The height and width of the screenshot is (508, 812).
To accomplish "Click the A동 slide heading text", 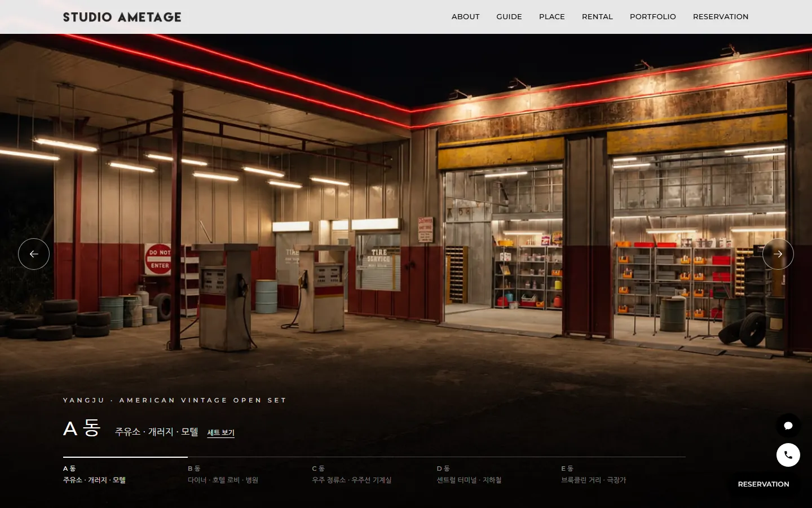I will (82, 428).
